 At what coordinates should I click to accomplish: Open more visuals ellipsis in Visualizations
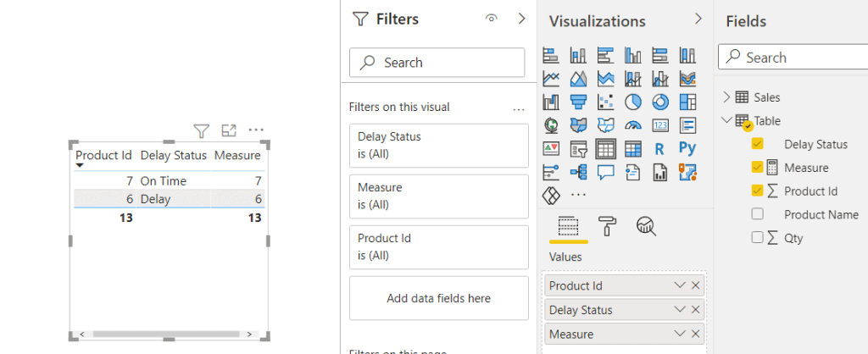[578, 196]
